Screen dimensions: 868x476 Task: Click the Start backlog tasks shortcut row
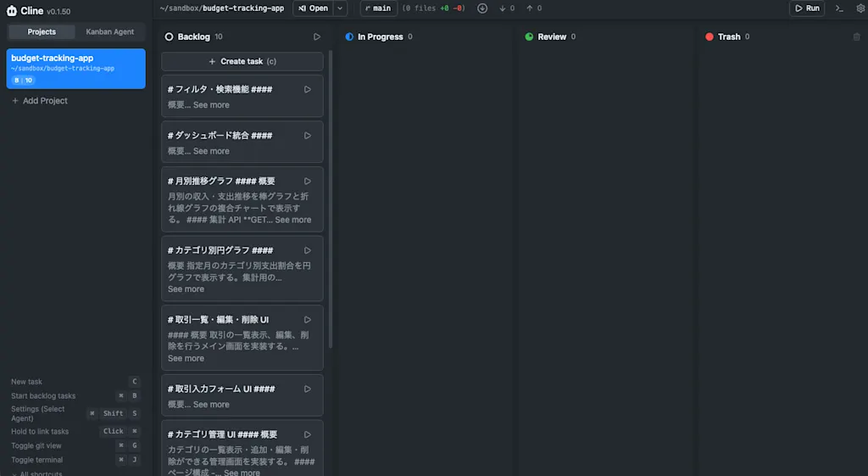pyautogui.click(x=75, y=395)
